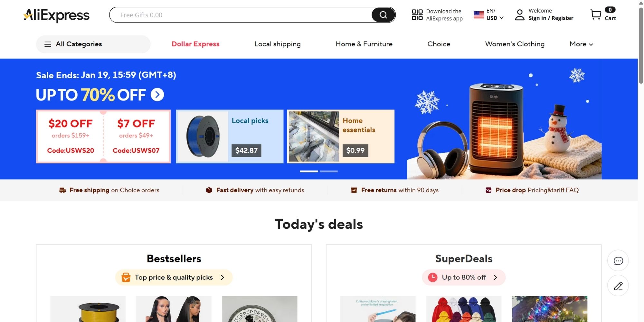
Task: Open the Local picks filament thumbnail
Action: [203, 137]
